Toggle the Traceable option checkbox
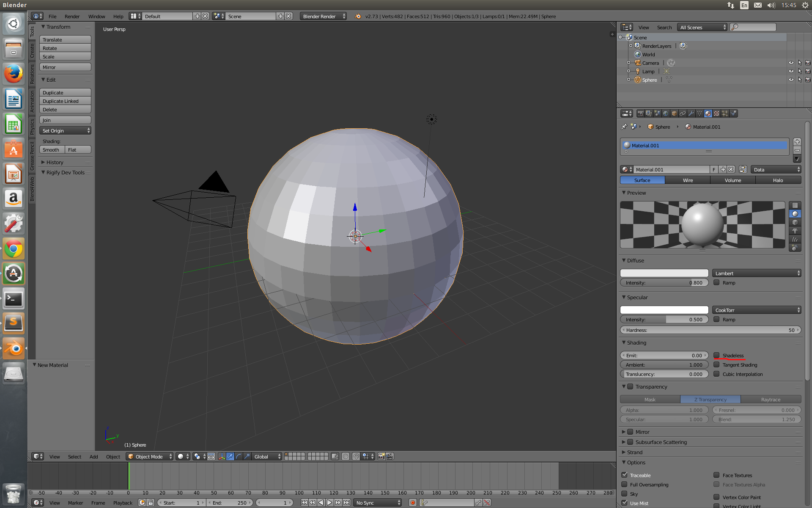Image resolution: width=812 pixels, height=508 pixels. point(624,475)
